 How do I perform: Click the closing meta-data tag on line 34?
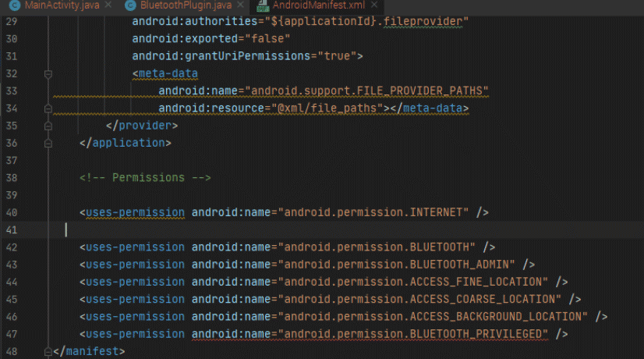[x=429, y=108]
